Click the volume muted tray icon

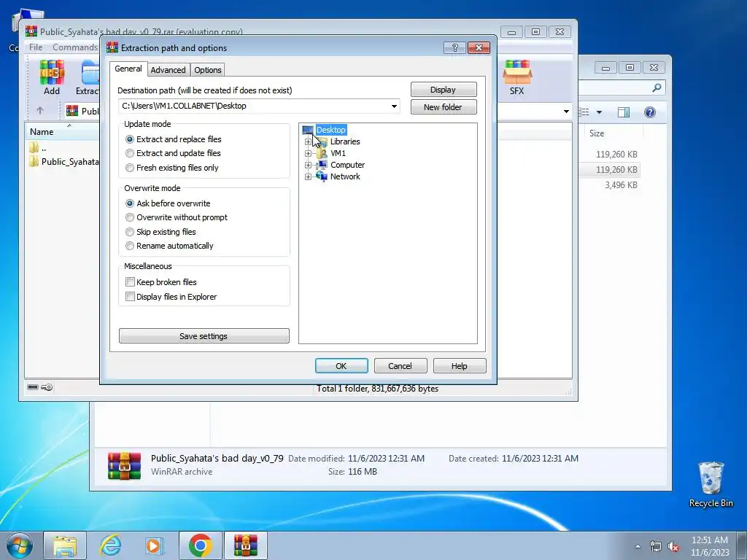click(673, 547)
